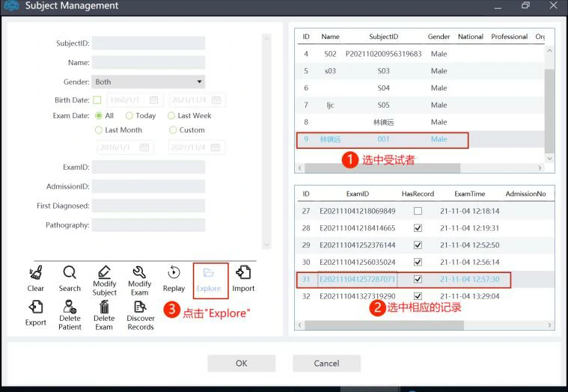Image resolution: width=568 pixels, height=392 pixels.
Task: Select the Today exam date option
Action: pyautogui.click(x=129, y=116)
